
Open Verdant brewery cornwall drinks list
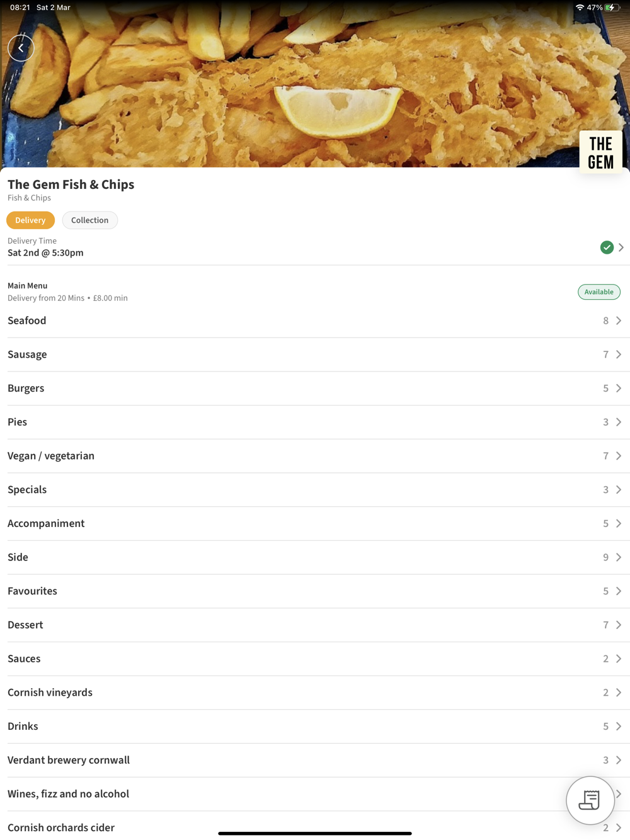315,760
